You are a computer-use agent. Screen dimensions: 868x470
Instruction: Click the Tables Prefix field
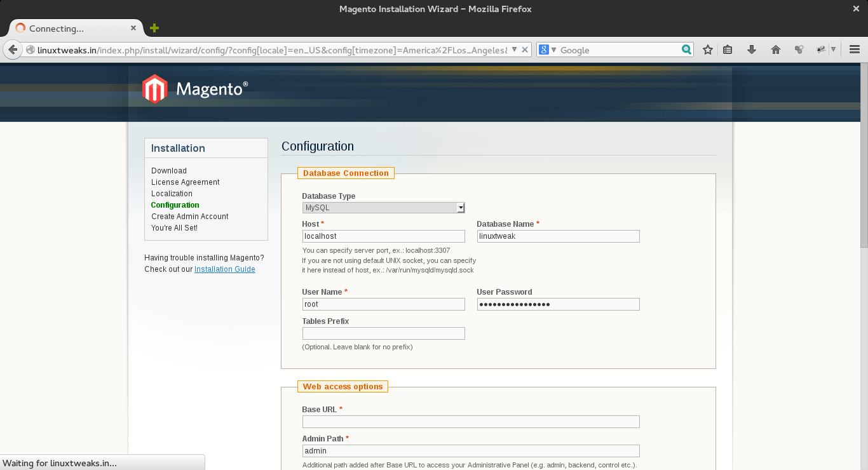coord(384,333)
